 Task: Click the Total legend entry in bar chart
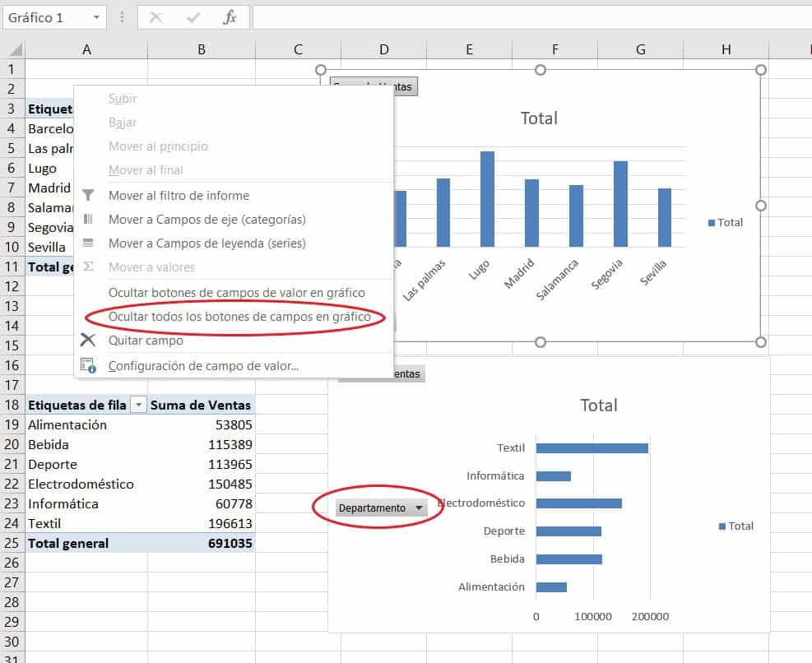pos(736,526)
